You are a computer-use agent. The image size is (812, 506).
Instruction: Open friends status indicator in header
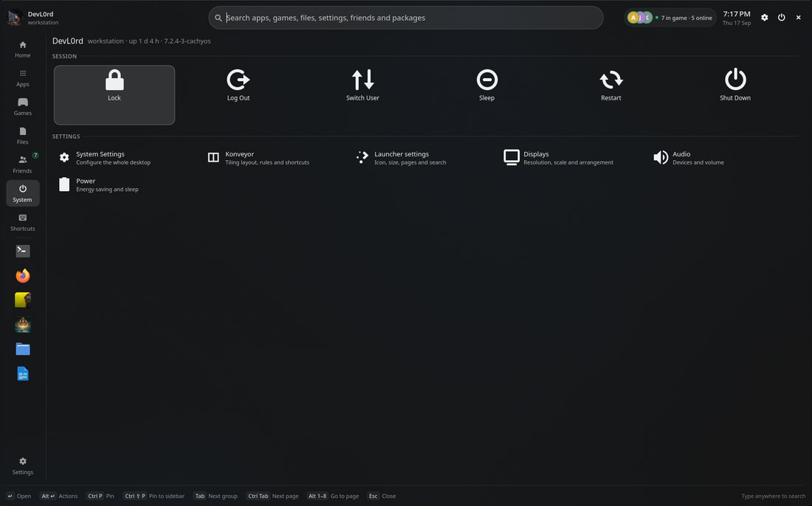pyautogui.click(x=670, y=18)
